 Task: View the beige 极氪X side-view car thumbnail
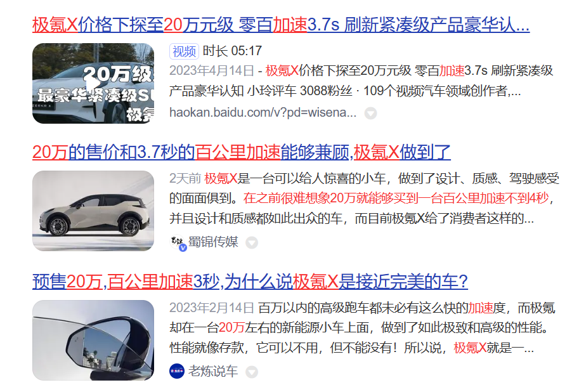[x=93, y=211]
